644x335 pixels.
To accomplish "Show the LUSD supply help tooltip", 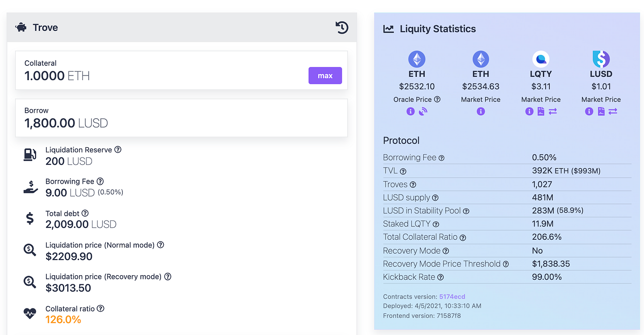I will [x=435, y=198].
